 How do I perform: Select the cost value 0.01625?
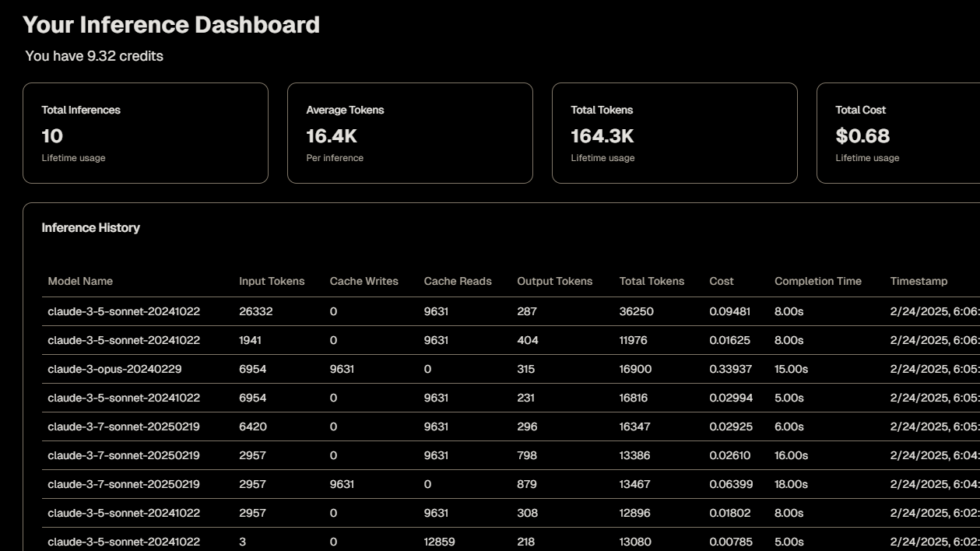coord(730,340)
